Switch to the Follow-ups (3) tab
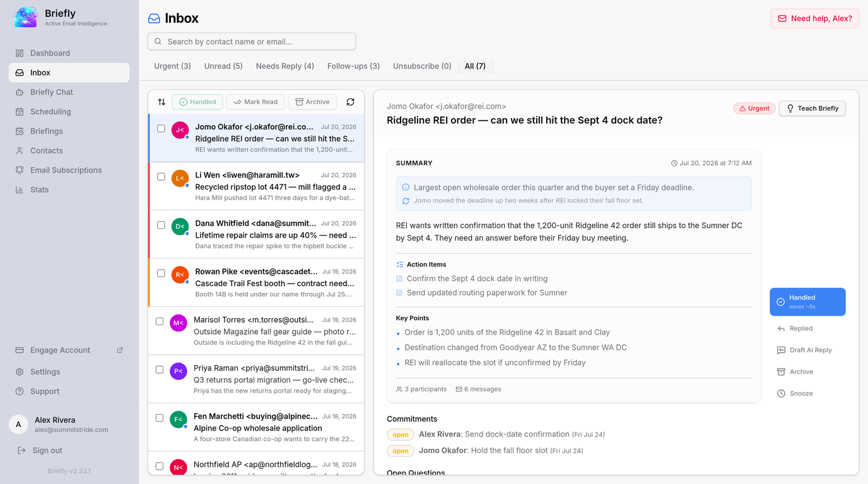 (353, 66)
